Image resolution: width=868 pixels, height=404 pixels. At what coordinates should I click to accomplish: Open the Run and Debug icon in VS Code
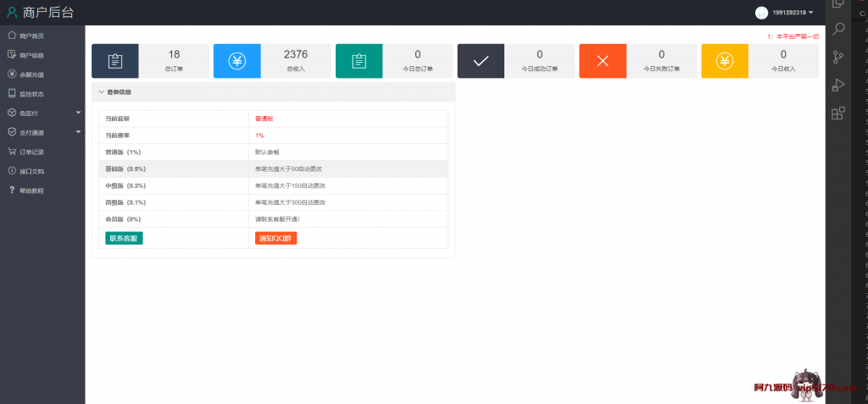[x=838, y=86]
